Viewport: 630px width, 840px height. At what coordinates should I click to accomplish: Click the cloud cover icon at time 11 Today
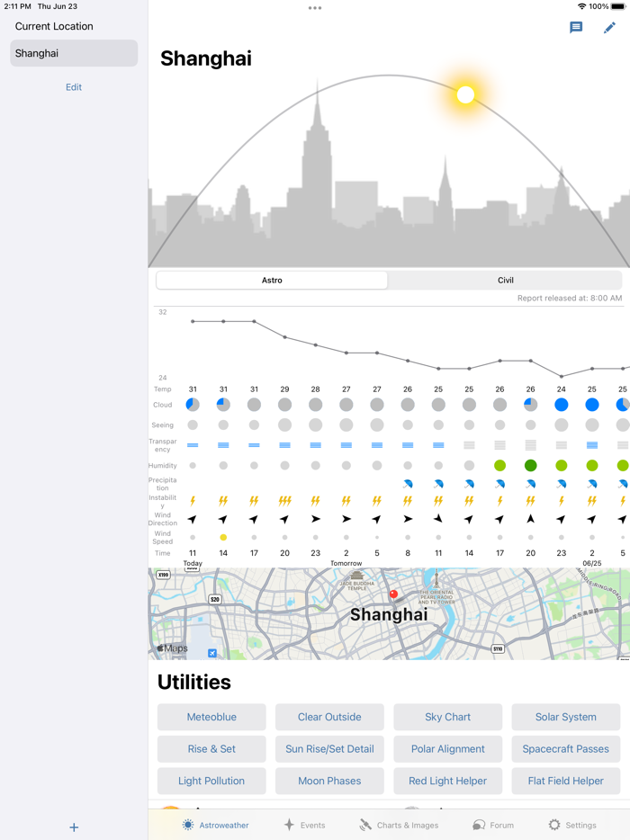click(x=193, y=405)
